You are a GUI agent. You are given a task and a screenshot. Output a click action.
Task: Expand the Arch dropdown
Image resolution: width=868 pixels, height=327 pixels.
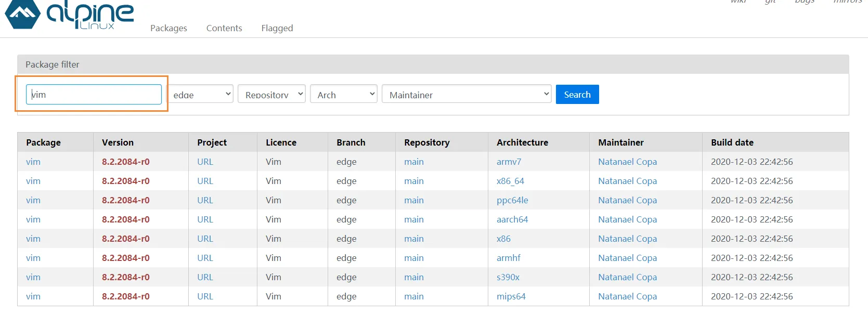[x=343, y=94]
